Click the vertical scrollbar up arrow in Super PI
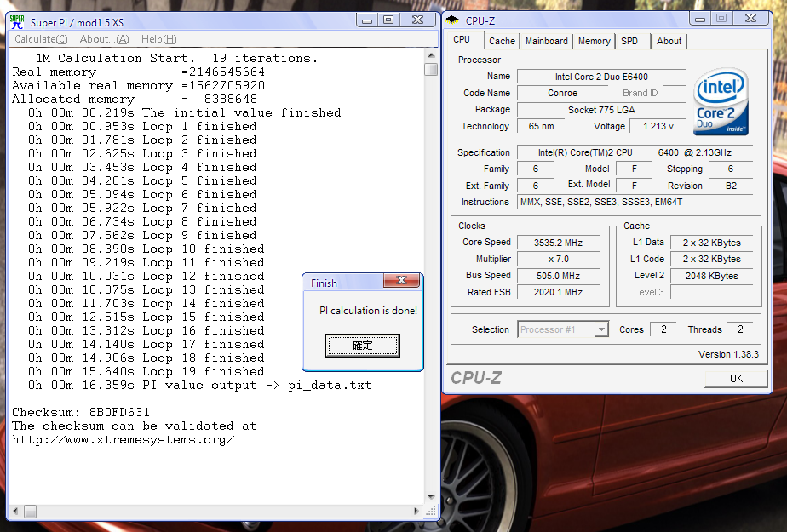Image resolution: width=787 pixels, height=532 pixels. [x=431, y=55]
